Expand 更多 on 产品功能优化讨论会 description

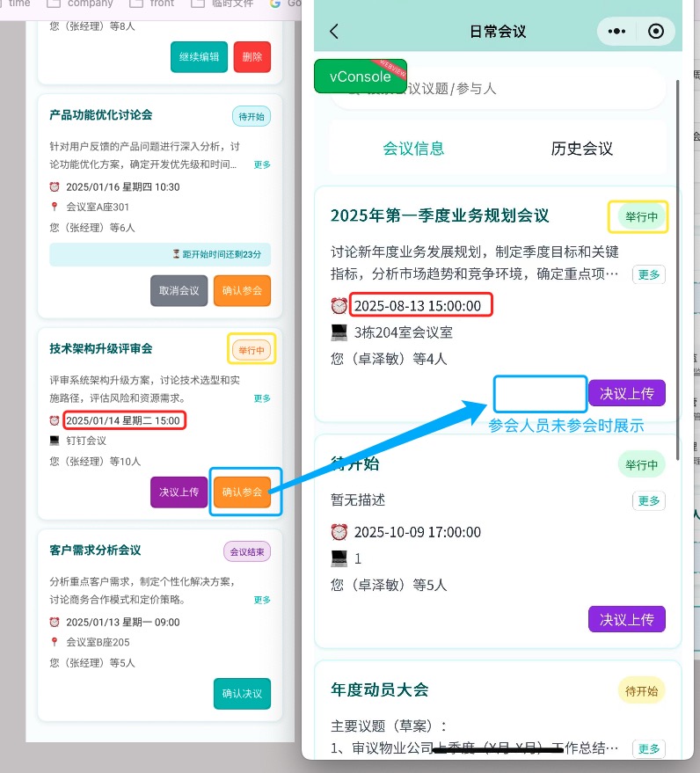262,164
